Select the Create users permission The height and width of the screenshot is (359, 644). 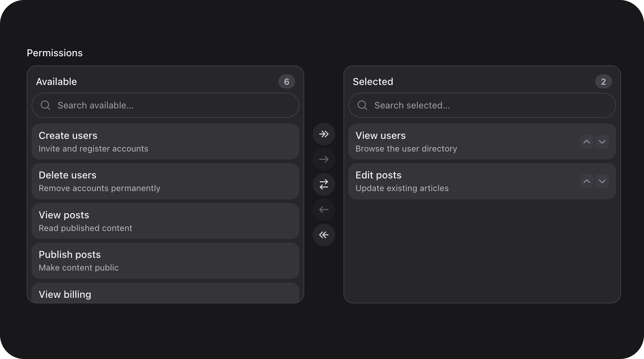pos(165,142)
